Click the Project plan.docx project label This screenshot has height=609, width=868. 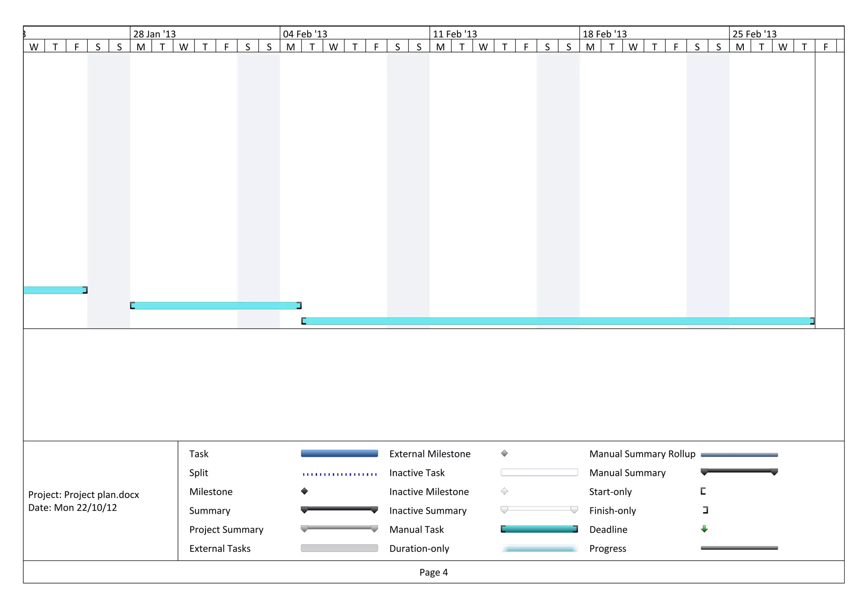[84, 495]
